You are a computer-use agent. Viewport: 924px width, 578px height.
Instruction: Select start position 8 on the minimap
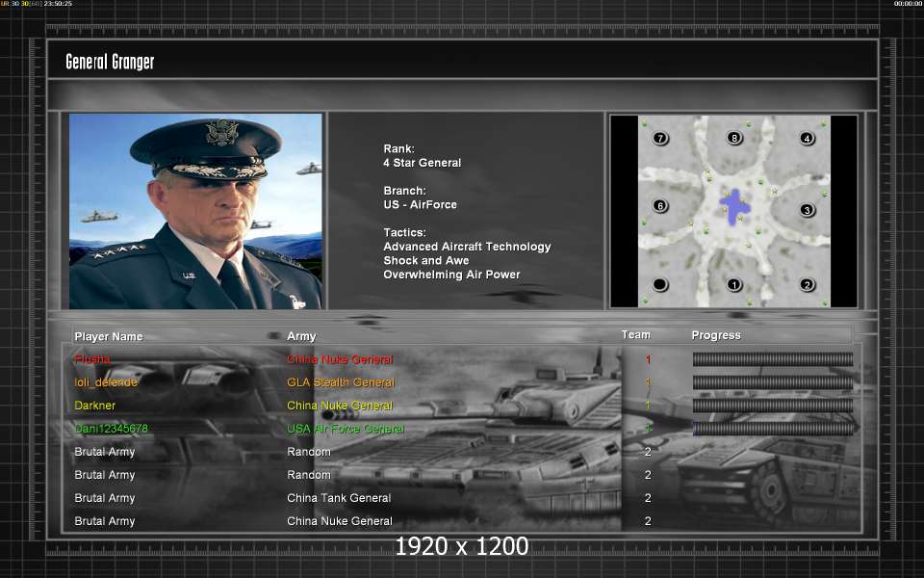[x=733, y=138]
